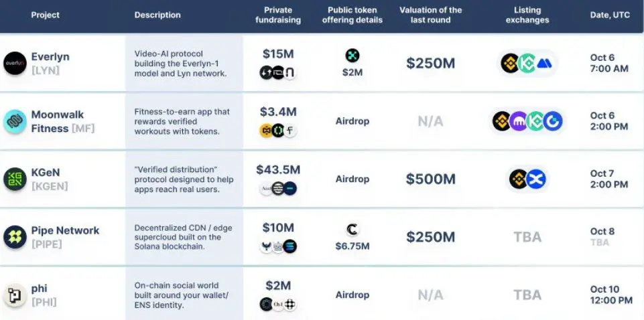Click the Project column header
Viewport: 644px width, 320px height.
click(x=45, y=15)
